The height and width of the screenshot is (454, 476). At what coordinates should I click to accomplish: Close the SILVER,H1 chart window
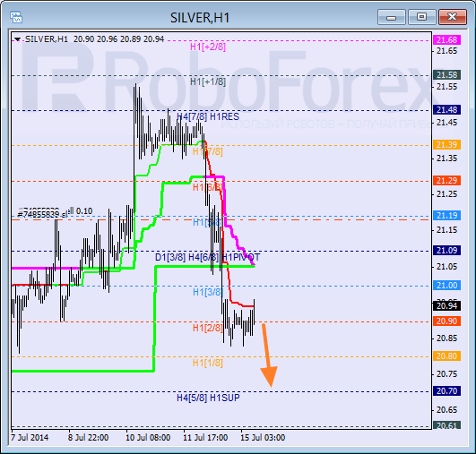[453, 17]
